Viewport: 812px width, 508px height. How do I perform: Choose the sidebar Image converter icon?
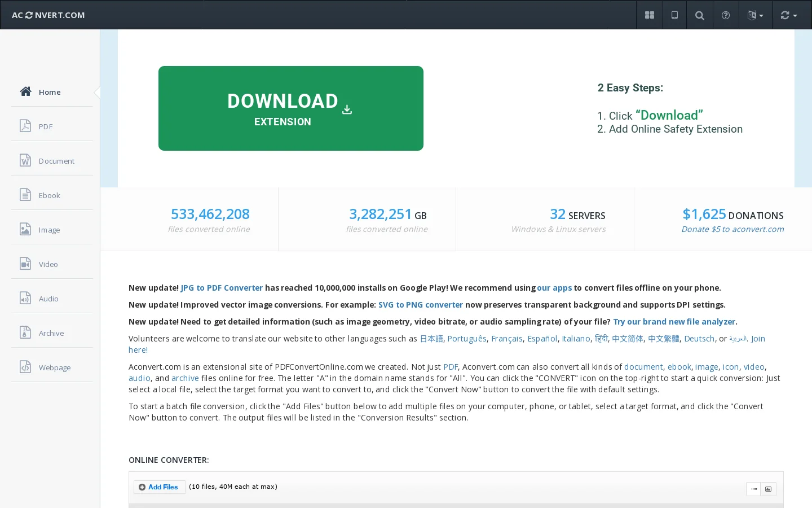25,230
